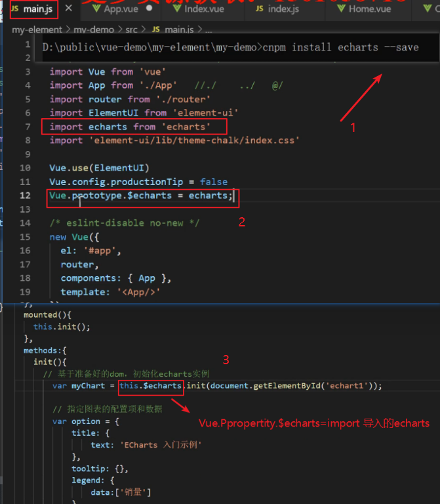This screenshot has height=504, width=440.
Task: Open the App.vue tab
Action: (x=121, y=9)
